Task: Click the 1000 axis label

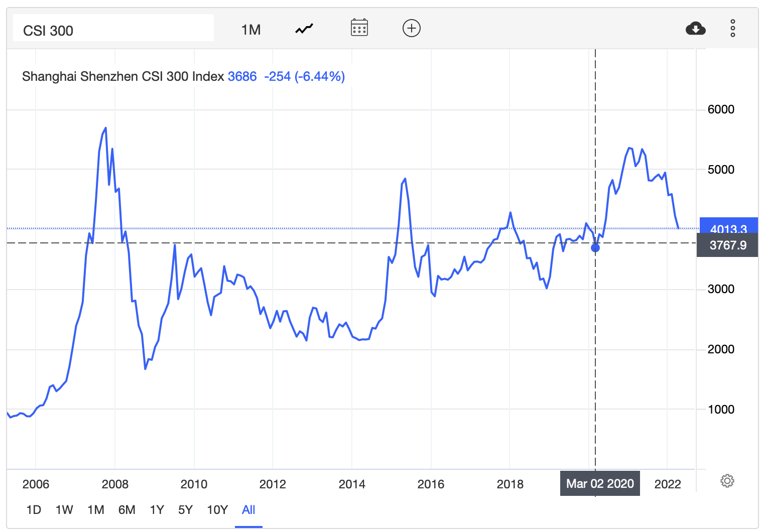Action: point(721,410)
